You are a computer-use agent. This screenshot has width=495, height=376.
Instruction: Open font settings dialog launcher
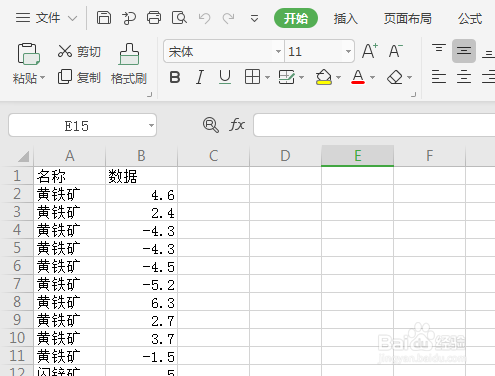[414, 95]
